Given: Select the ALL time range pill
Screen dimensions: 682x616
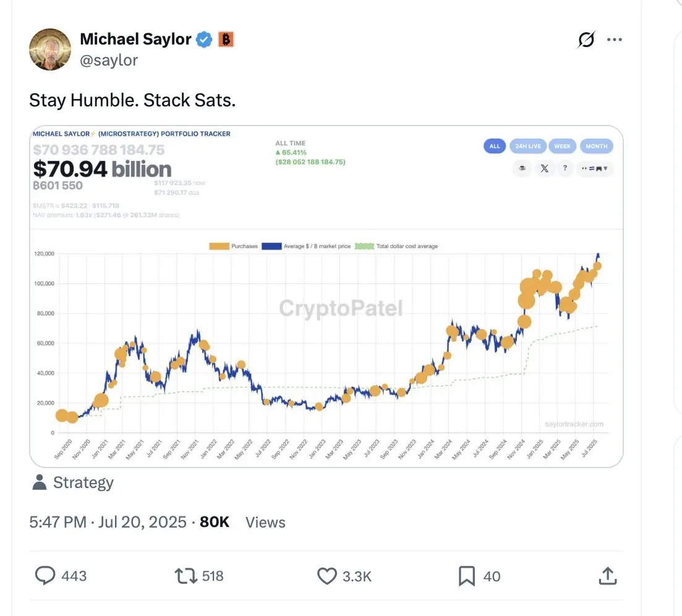Looking at the screenshot, I should (495, 146).
